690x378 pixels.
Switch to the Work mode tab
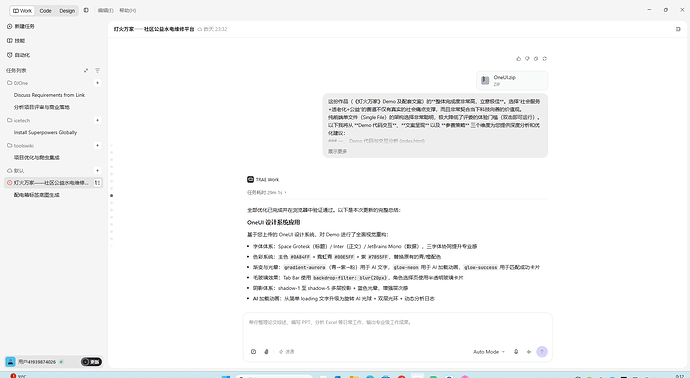coord(22,11)
